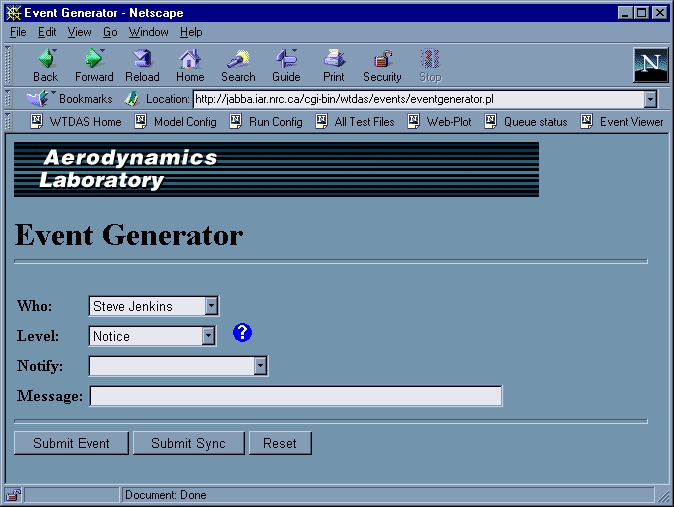Open the Security info button
This screenshot has width=674, height=507.
tap(382, 65)
